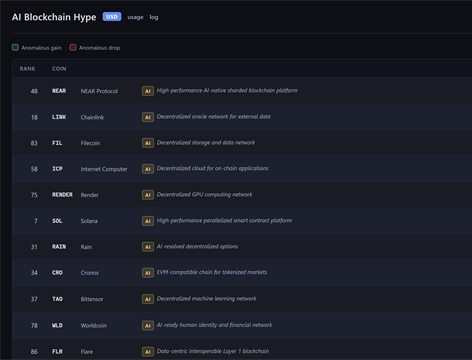Click rank 31 in the RAIN row

pyautogui.click(x=34, y=247)
